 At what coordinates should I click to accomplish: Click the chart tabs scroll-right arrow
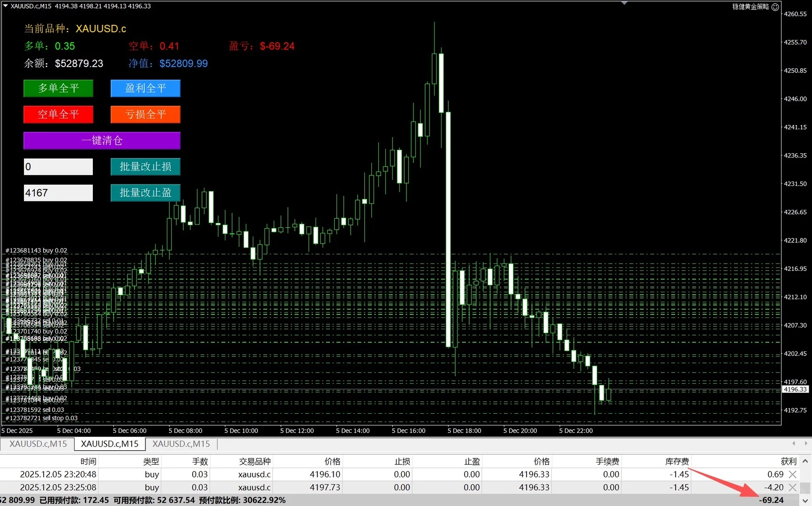(x=806, y=443)
